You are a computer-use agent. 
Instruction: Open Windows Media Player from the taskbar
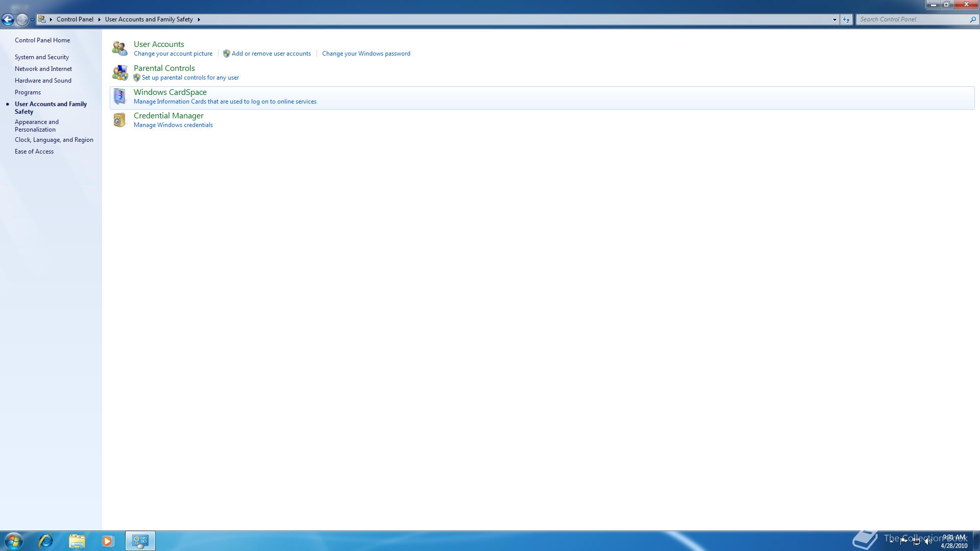pyautogui.click(x=108, y=541)
